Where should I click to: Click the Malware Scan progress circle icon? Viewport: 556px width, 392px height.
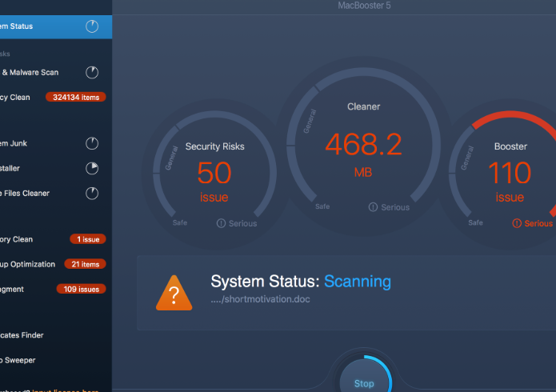point(92,73)
